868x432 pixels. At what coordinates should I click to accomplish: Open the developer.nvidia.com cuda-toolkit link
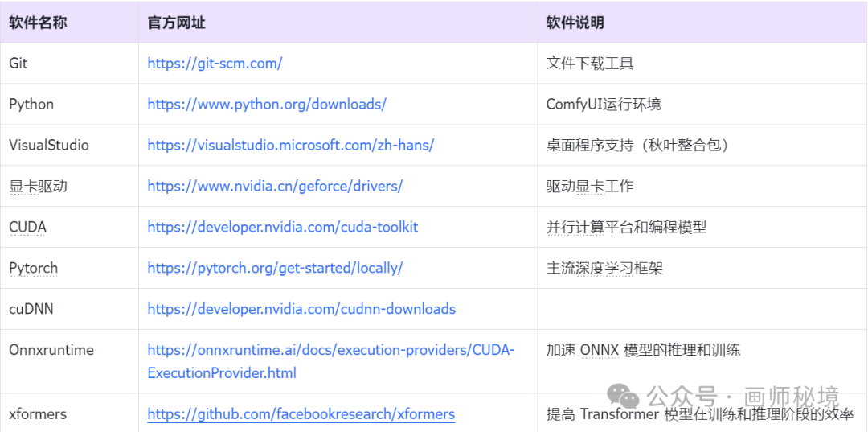click(x=283, y=227)
